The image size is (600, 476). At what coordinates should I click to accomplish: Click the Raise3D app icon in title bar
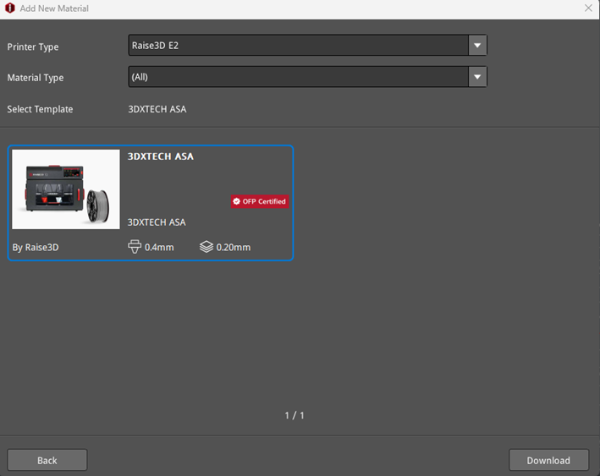[x=9, y=9]
